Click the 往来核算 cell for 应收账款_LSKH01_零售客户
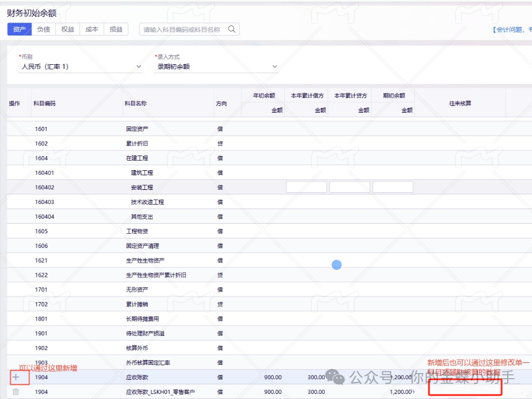This screenshot has width=532, height=399. pyautogui.click(x=465, y=388)
